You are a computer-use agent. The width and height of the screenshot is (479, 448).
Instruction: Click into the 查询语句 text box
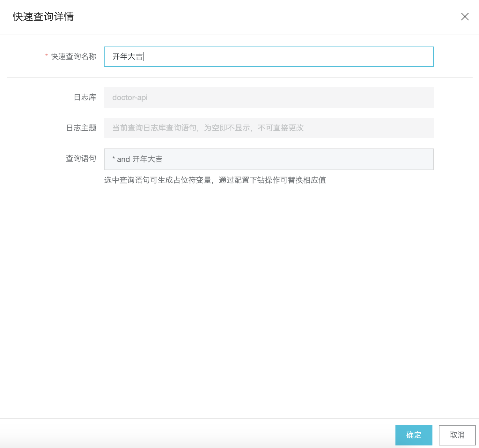tap(269, 159)
